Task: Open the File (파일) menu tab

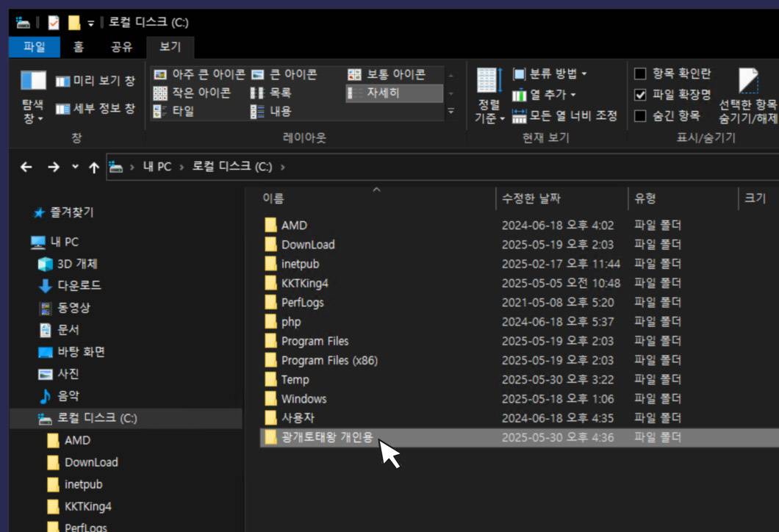Action: pyautogui.click(x=35, y=47)
